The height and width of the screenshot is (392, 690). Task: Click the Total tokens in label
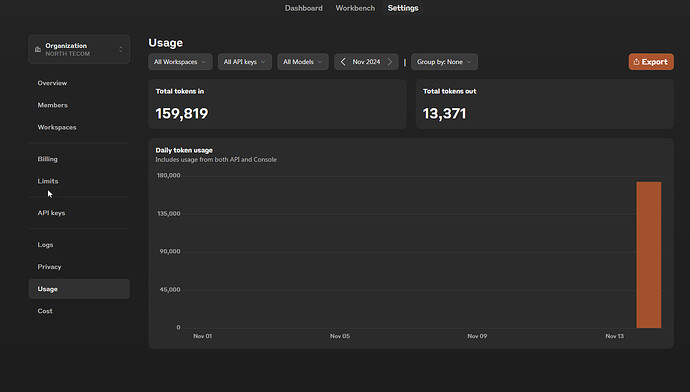180,92
